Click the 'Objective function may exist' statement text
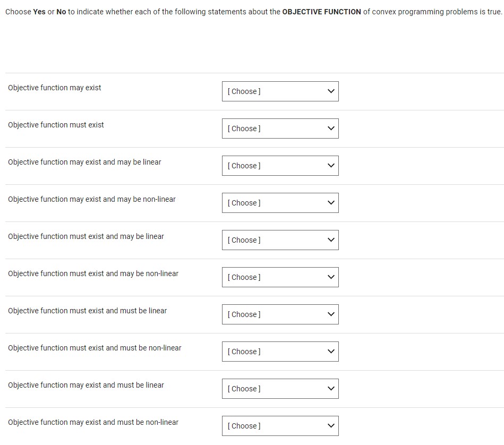Screen dimensions: 504x445 click(55, 88)
